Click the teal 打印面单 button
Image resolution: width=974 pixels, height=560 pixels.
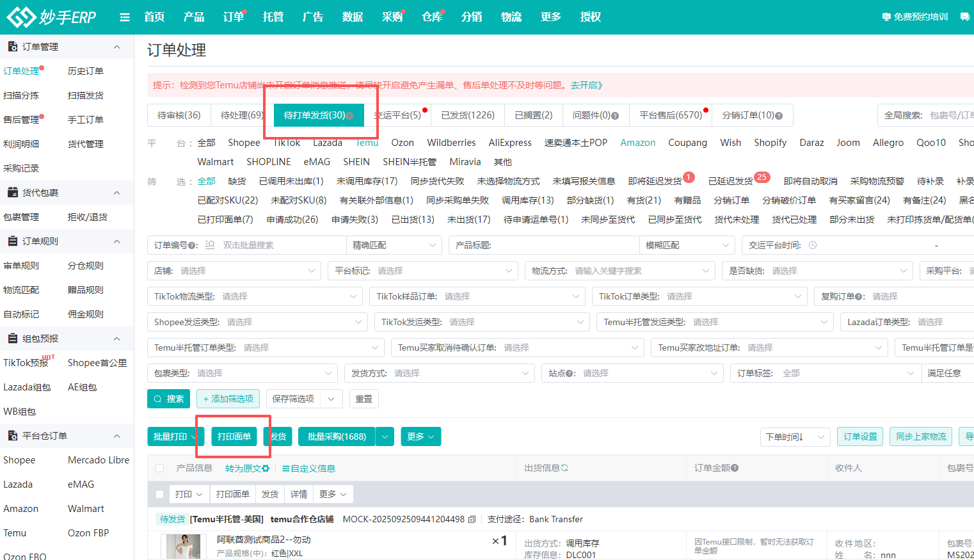(x=234, y=436)
